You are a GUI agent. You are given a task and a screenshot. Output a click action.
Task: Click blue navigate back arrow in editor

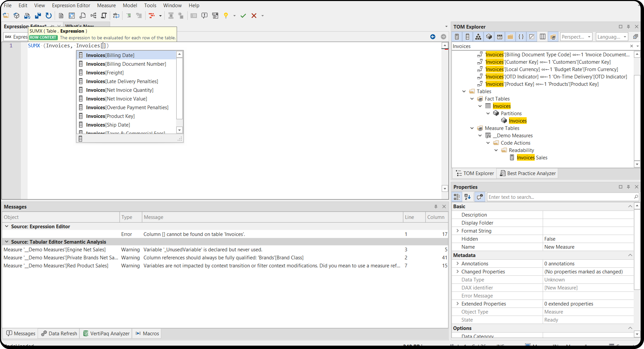433,37
